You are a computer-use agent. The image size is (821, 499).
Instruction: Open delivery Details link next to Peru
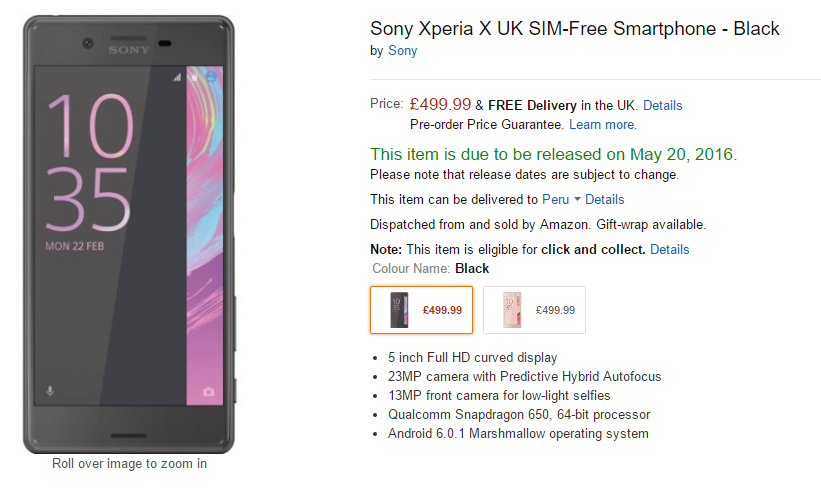click(x=604, y=199)
